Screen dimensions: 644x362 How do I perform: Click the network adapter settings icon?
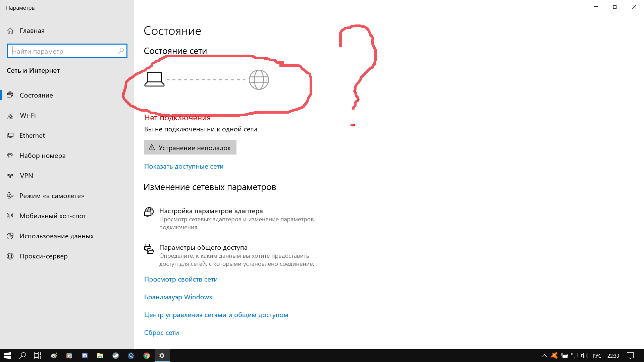point(149,212)
